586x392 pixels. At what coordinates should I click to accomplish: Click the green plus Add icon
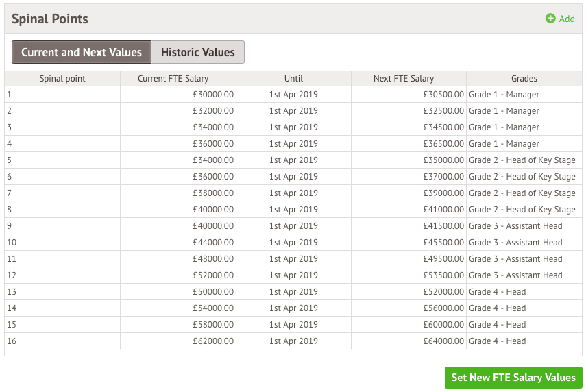[x=550, y=19]
